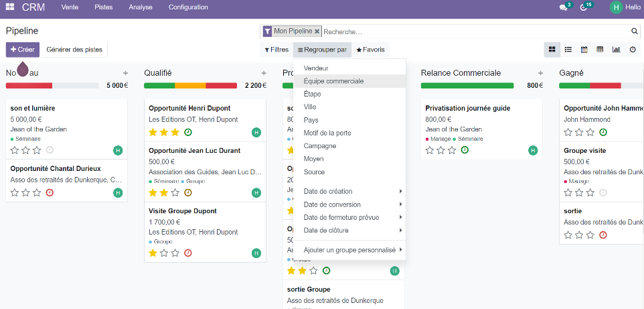Switch to Calendar view

tap(584, 50)
